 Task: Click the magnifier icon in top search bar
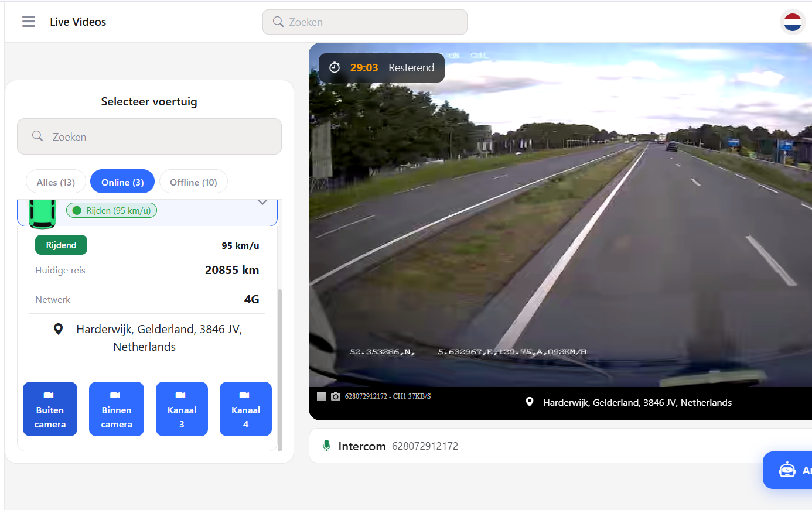click(x=278, y=22)
